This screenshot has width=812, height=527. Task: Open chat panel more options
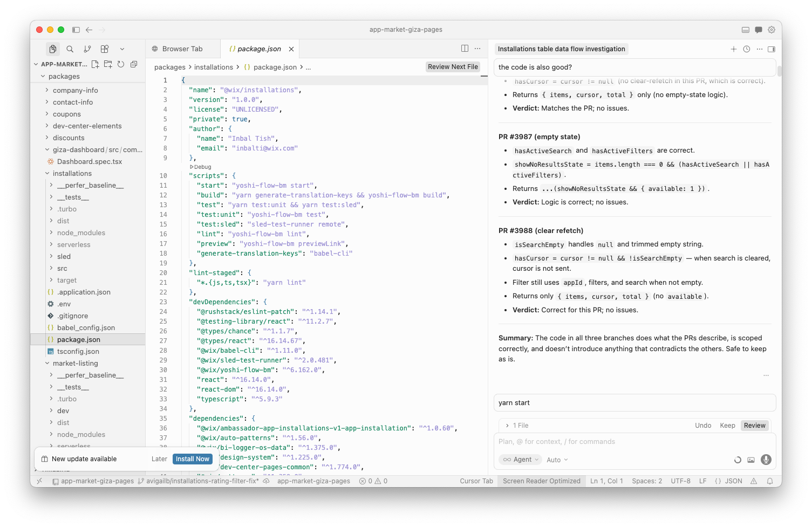point(760,49)
